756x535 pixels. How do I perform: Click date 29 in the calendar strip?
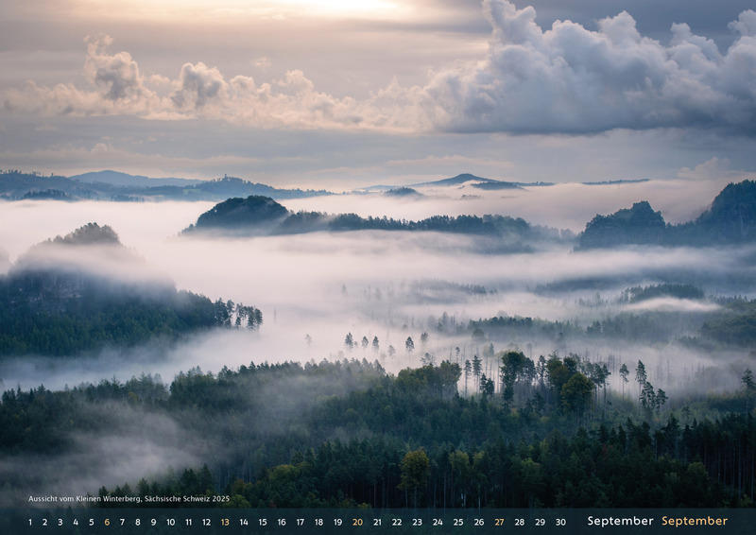coord(540,522)
